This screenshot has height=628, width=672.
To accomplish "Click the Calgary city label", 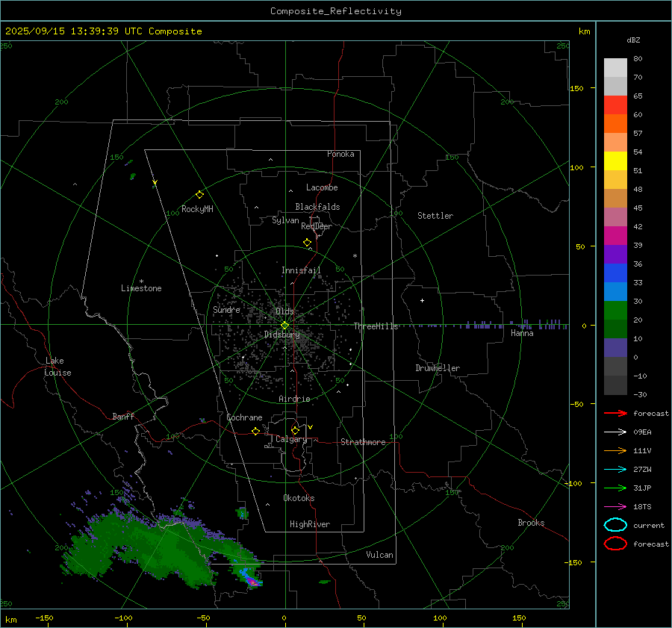I will click(291, 439).
